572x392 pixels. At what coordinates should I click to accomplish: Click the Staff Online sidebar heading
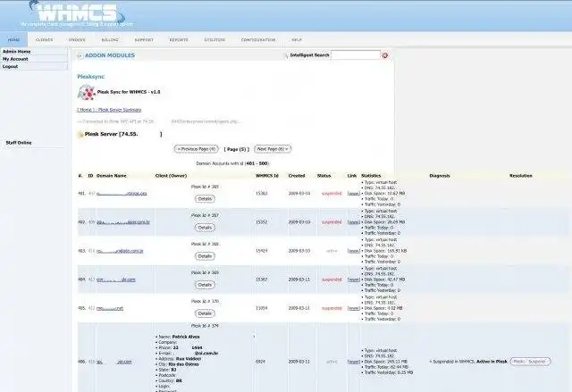point(19,143)
